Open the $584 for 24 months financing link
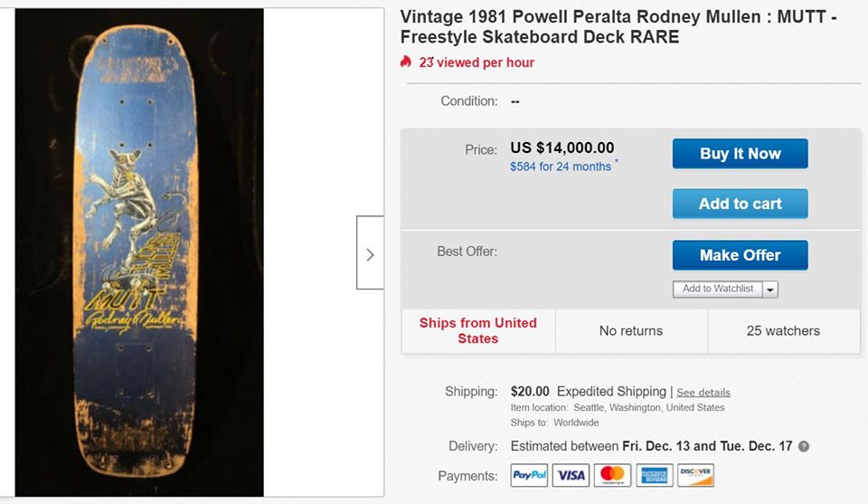868x504 pixels. tap(561, 166)
